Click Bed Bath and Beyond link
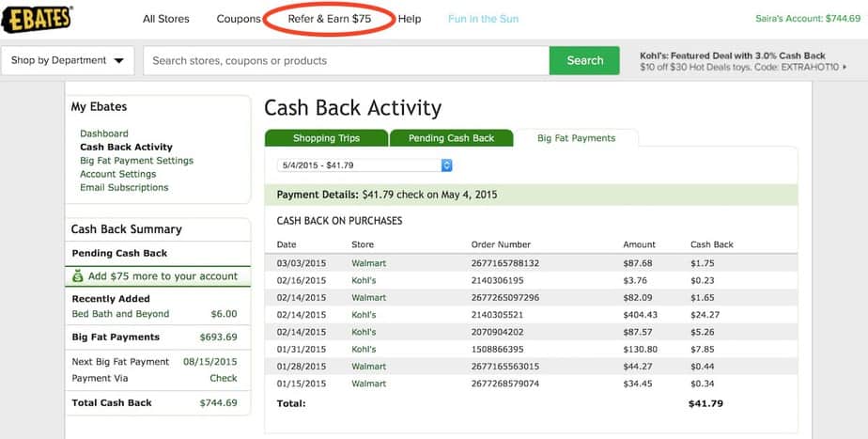This screenshot has height=439, width=868. (x=121, y=314)
